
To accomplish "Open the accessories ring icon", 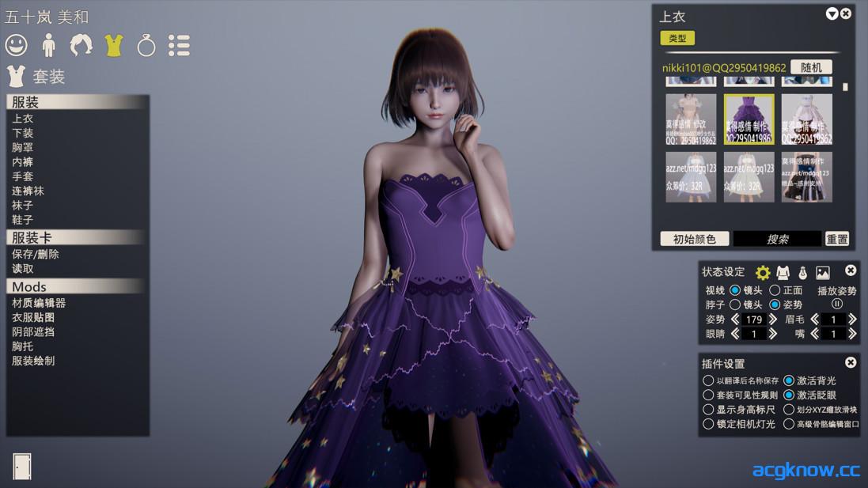I will (146, 45).
